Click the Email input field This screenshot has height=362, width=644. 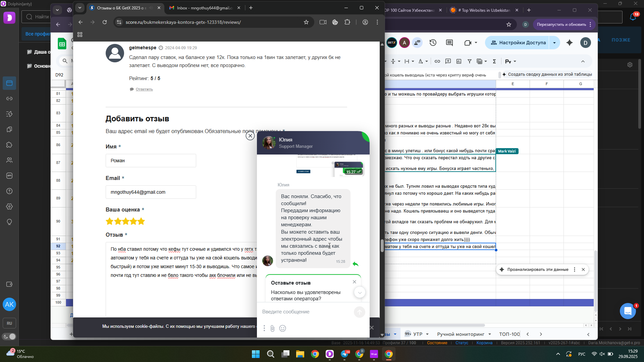coord(151,192)
